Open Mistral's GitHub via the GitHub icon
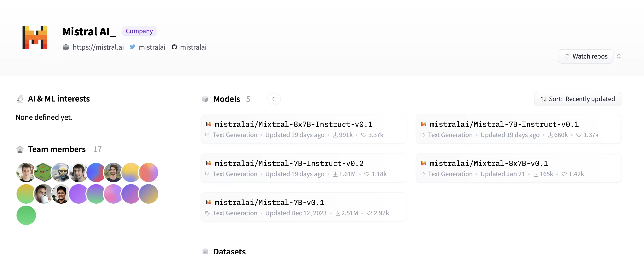Screen dimensions: 644x254 (x=175, y=47)
